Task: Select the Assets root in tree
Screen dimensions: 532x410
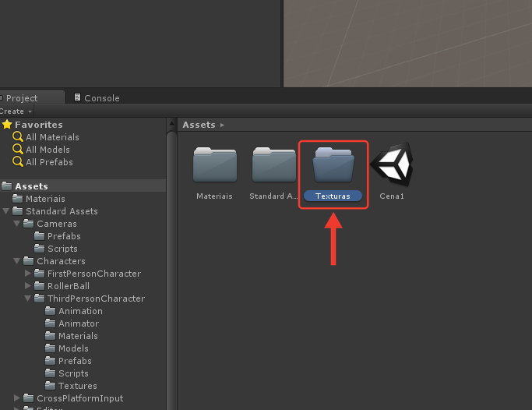Action: (83, 186)
